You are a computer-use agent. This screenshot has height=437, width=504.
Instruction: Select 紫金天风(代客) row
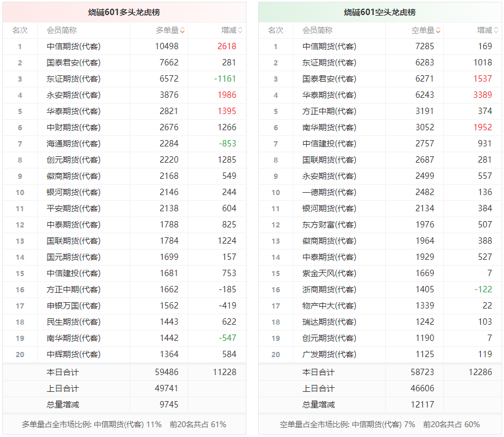tap(380, 273)
